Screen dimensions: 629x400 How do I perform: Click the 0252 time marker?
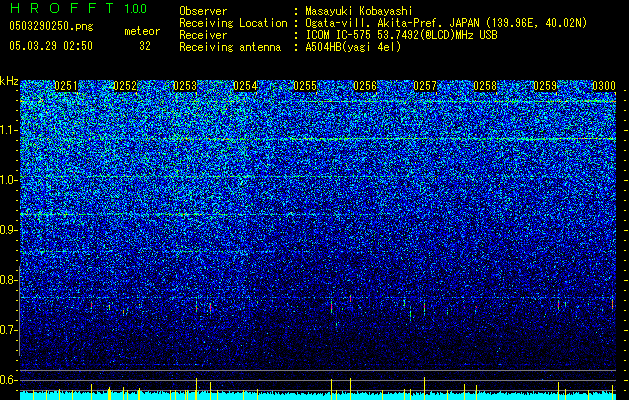tap(126, 86)
